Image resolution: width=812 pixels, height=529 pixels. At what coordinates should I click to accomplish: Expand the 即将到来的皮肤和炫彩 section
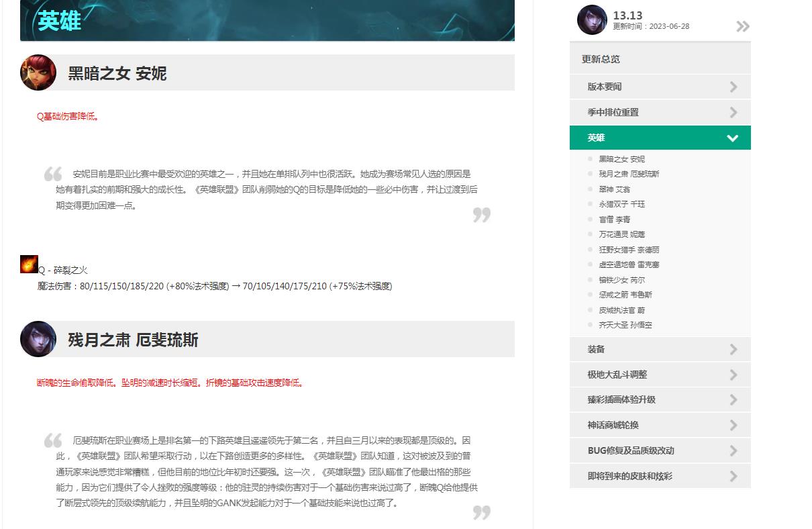point(660,476)
